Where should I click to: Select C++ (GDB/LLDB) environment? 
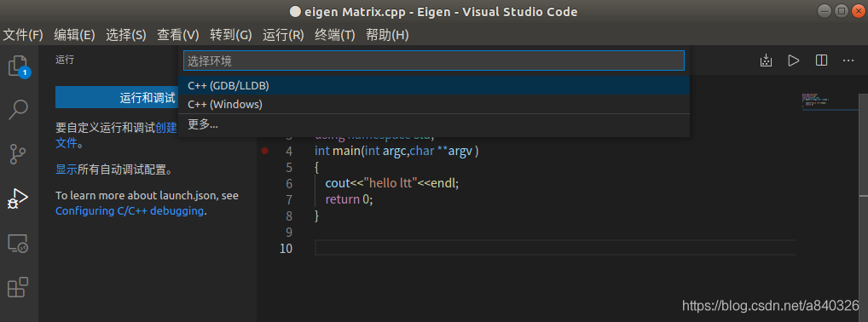(434, 86)
